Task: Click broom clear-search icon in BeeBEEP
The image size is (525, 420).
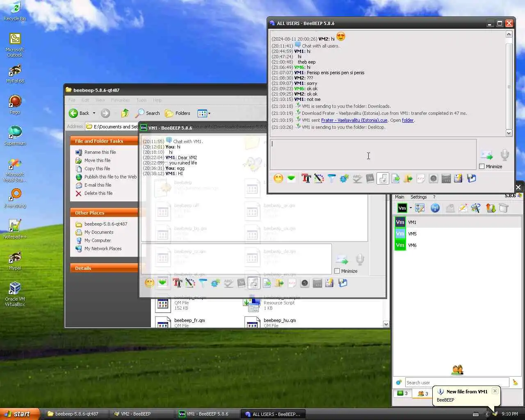Action: (515, 383)
